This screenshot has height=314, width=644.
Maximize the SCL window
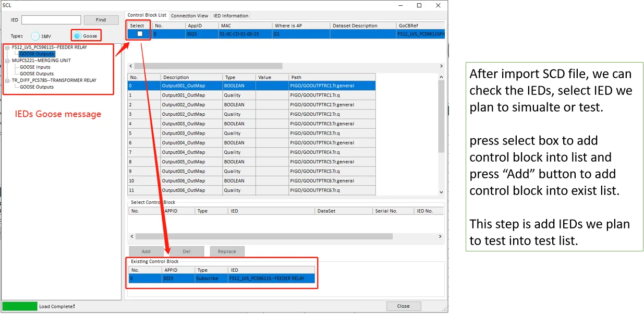(419, 5)
